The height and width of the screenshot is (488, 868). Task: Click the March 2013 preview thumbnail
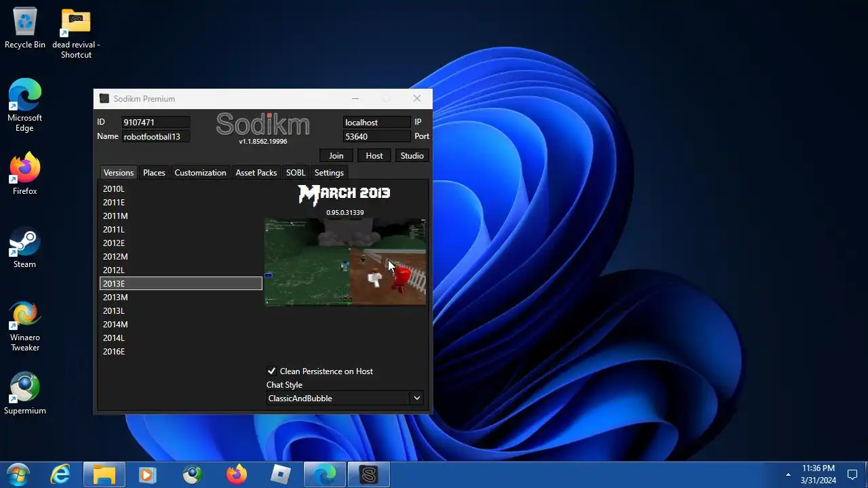(345, 262)
